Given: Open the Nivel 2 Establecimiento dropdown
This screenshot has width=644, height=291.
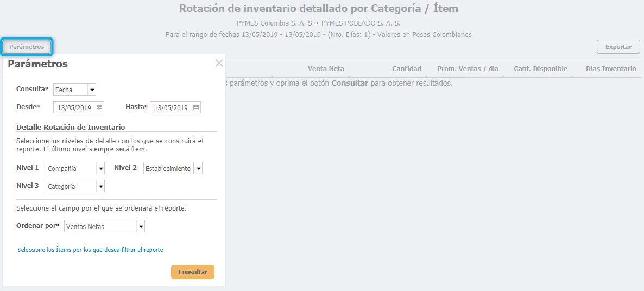Looking at the screenshot, I should click(x=198, y=169).
